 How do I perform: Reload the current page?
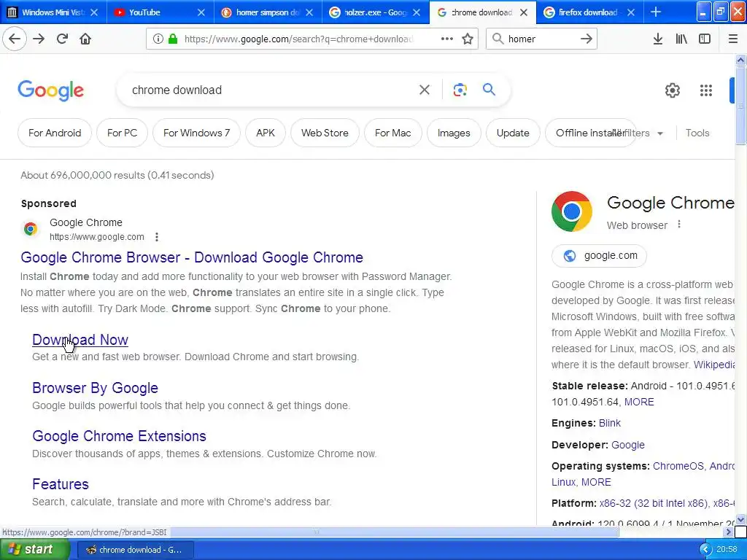(x=62, y=39)
